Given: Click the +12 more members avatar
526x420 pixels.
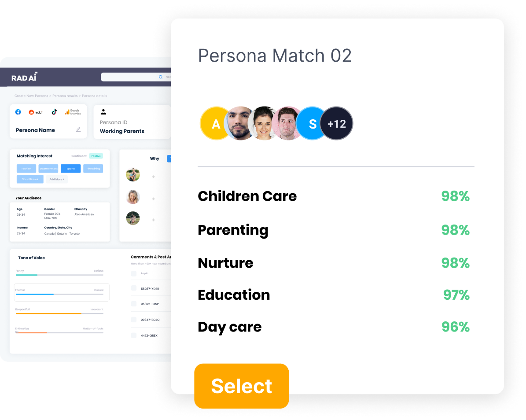Looking at the screenshot, I should pos(336,123).
